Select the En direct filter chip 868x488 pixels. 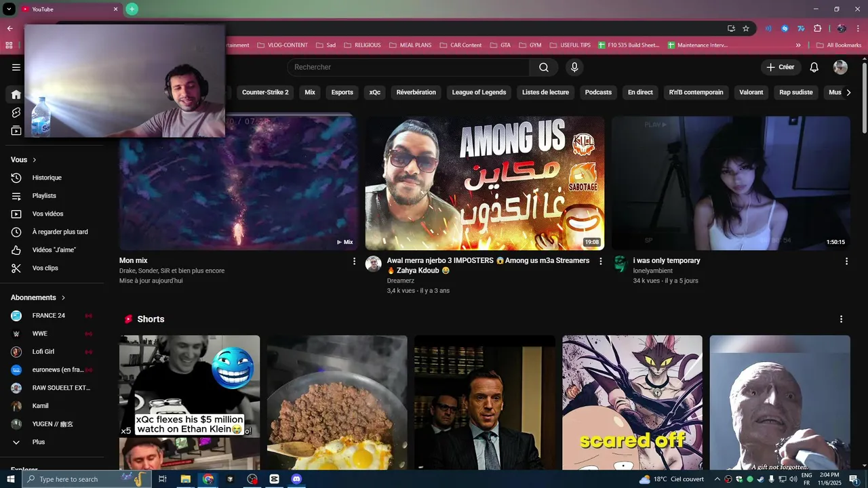click(640, 92)
